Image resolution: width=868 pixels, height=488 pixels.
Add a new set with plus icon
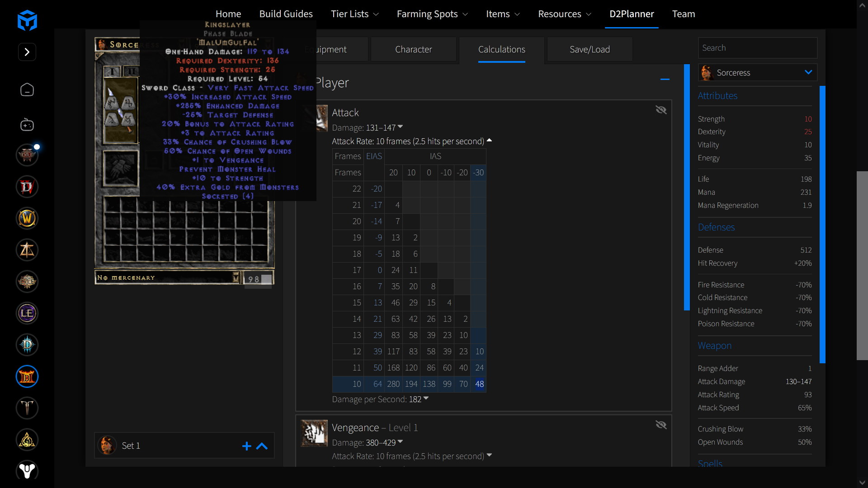pos(246,446)
